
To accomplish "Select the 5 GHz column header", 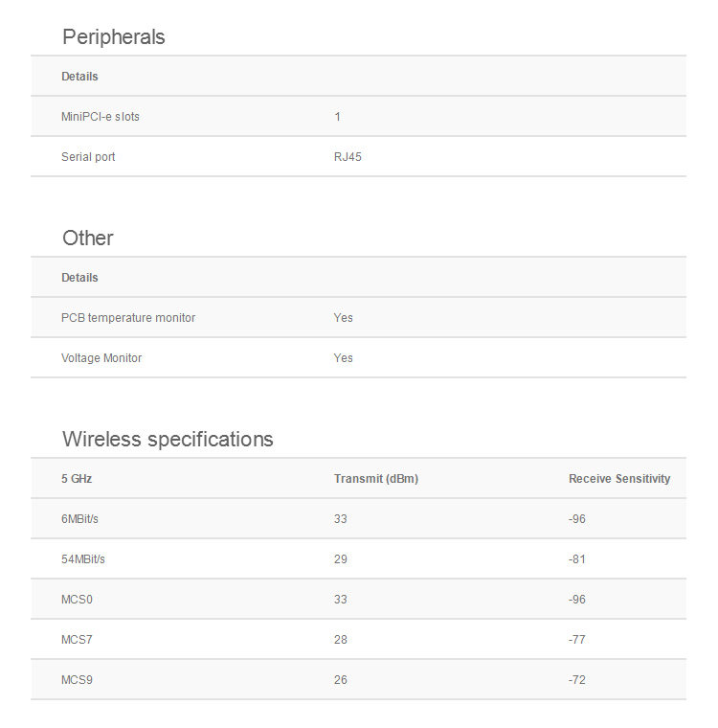I will click(77, 479).
